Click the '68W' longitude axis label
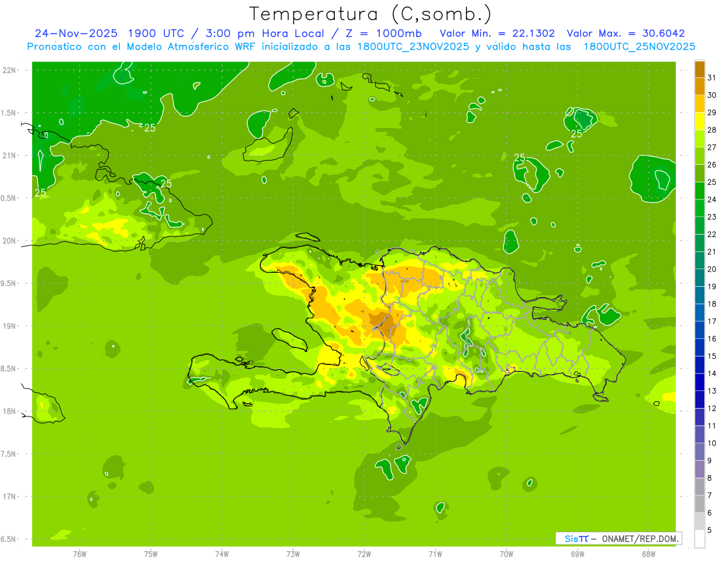Image resolution: width=728 pixels, height=562 pixels. click(x=649, y=554)
